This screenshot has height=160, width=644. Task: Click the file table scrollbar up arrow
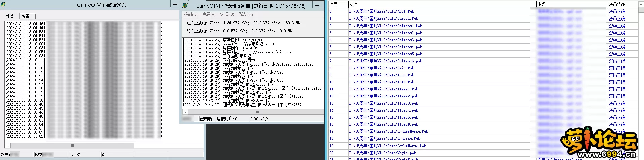tap(641, 5)
